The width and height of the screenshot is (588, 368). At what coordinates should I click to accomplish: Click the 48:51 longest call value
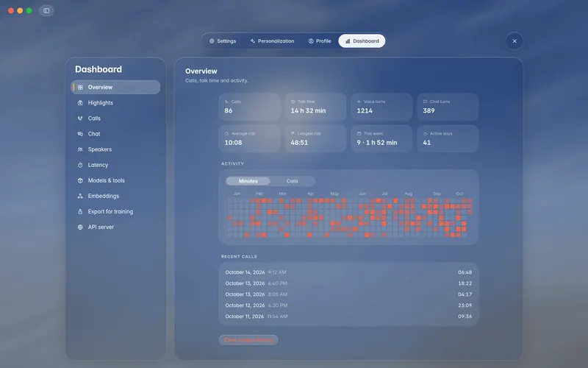pos(299,143)
